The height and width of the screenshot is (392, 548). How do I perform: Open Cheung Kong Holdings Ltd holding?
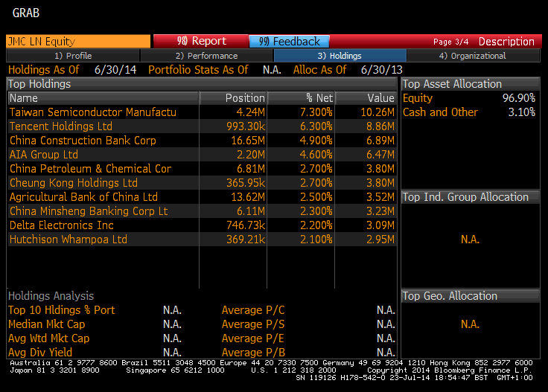(74, 183)
